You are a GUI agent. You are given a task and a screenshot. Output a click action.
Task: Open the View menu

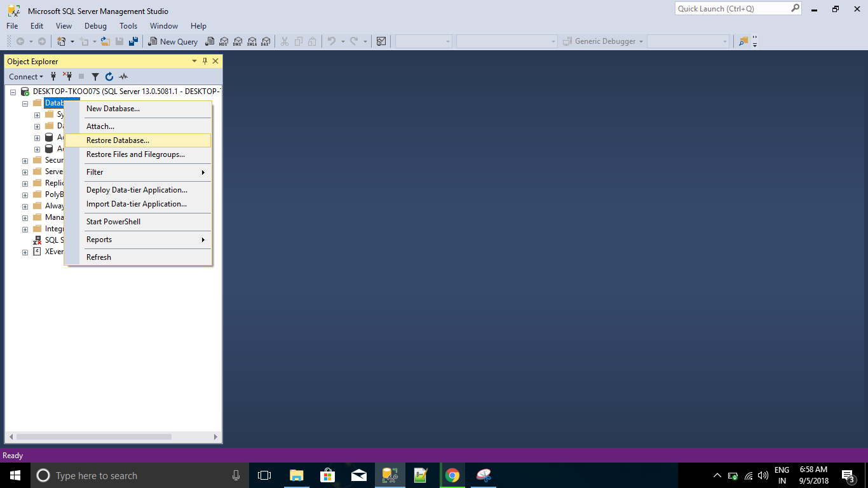(64, 26)
